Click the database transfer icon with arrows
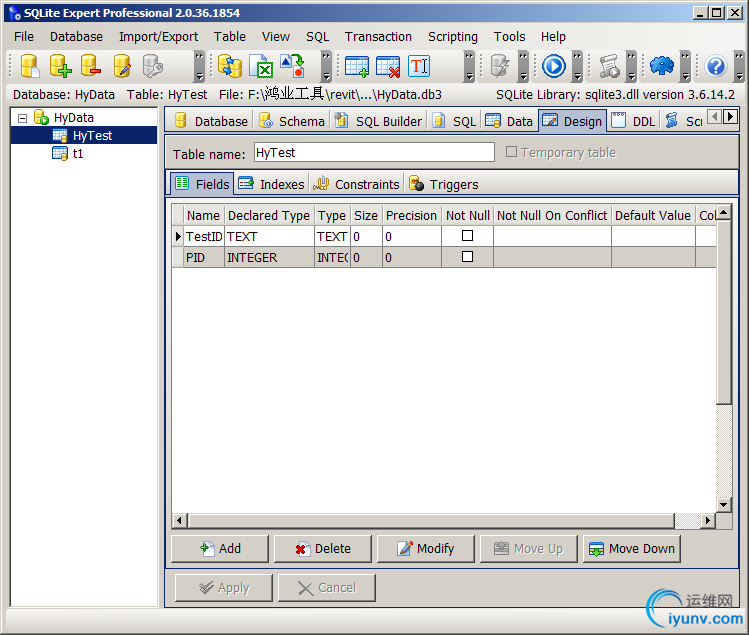This screenshot has height=635, width=749. tap(230, 66)
